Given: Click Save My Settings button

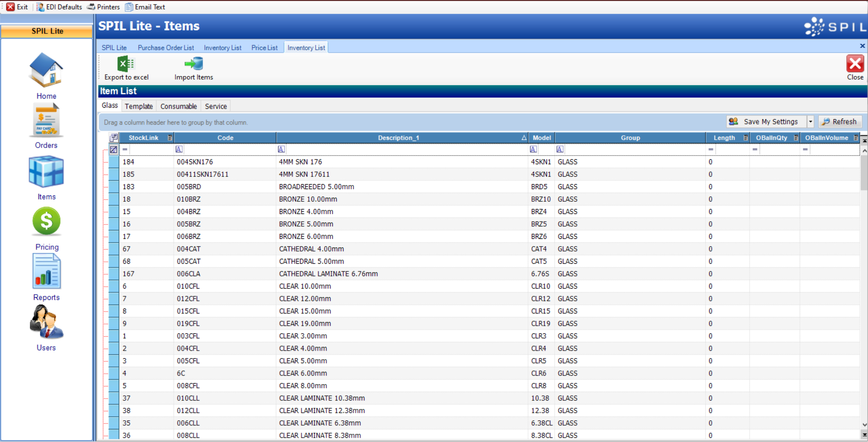Looking at the screenshot, I should [x=766, y=122].
